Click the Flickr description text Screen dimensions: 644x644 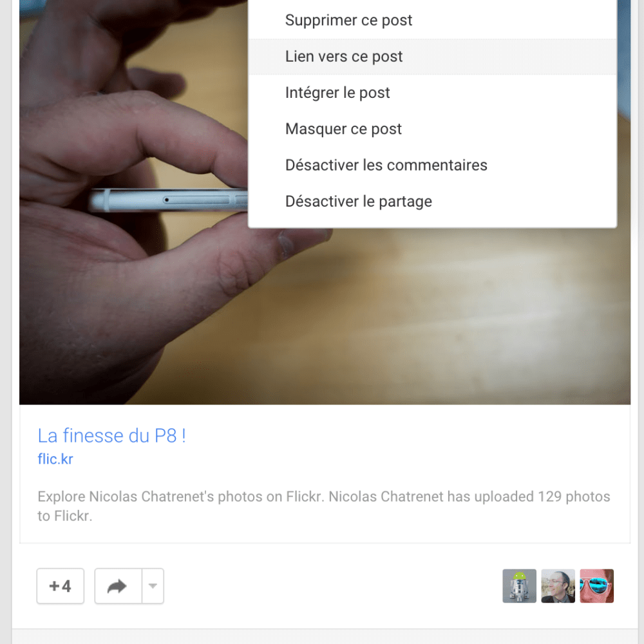[x=324, y=506]
